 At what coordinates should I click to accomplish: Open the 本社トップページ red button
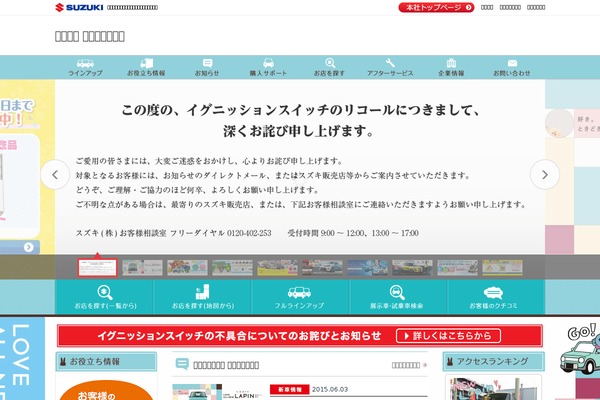tap(436, 7)
